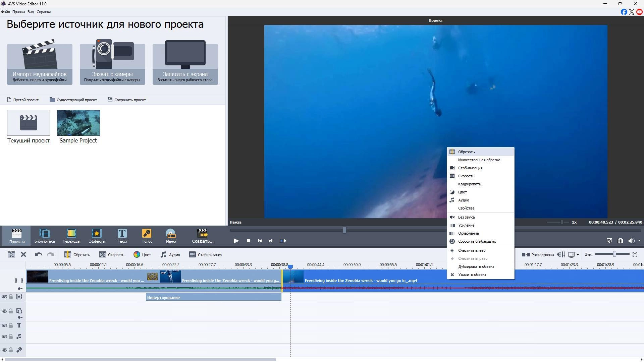This screenshot has width=644, height=362.
Task: Mute preview using the speaker icon
Action: pos(631,241)
